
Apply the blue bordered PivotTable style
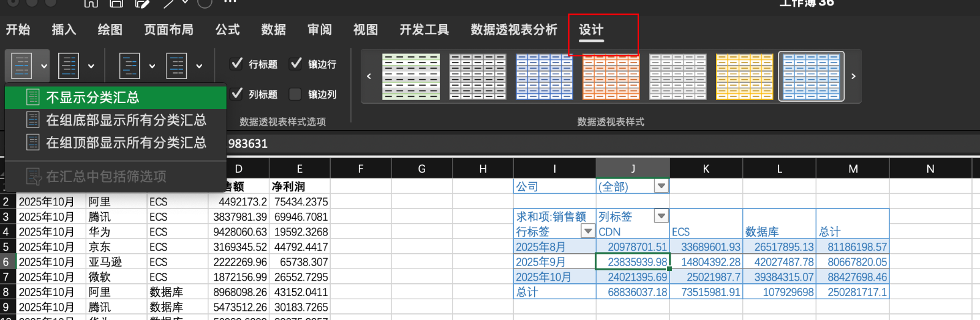point(545,77)
